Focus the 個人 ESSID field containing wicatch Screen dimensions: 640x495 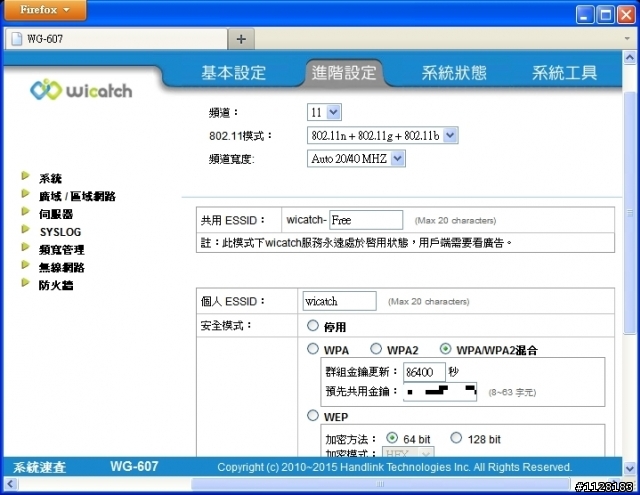pyautogui.click(x=340, y=301)
